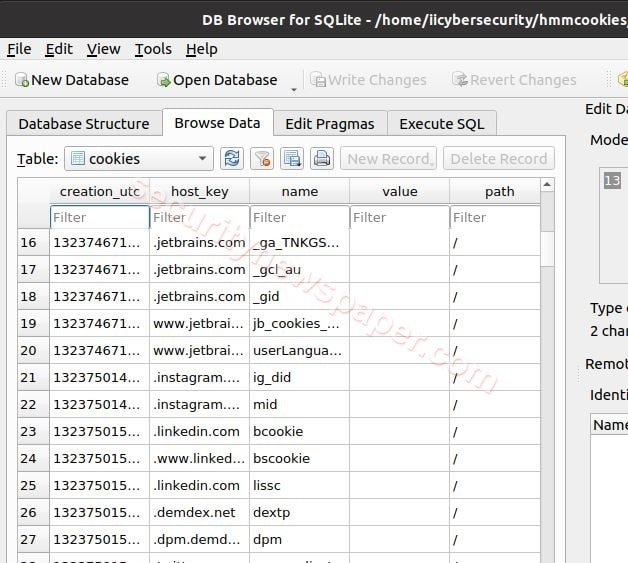Select the Browse Data tab
Image resolution: width=628 pixels, height=563 pixels.
pyautogui.click(x=217, y=123)
